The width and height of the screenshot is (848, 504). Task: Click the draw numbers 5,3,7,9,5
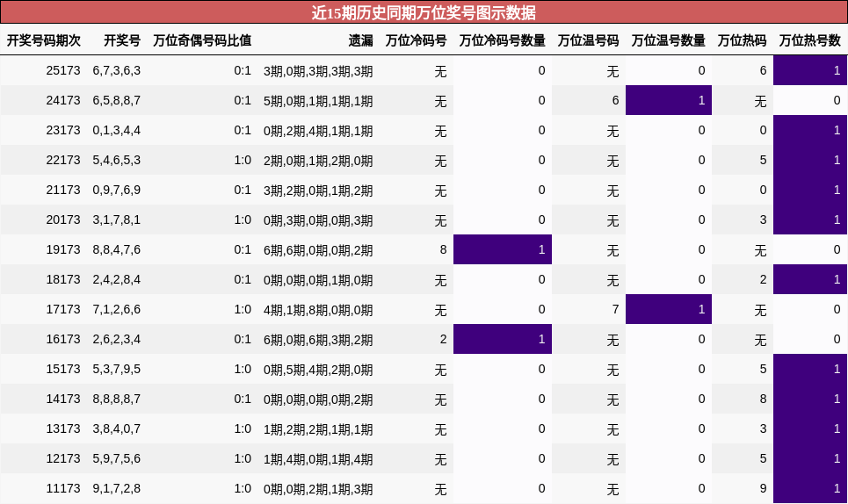coord(116,369)
